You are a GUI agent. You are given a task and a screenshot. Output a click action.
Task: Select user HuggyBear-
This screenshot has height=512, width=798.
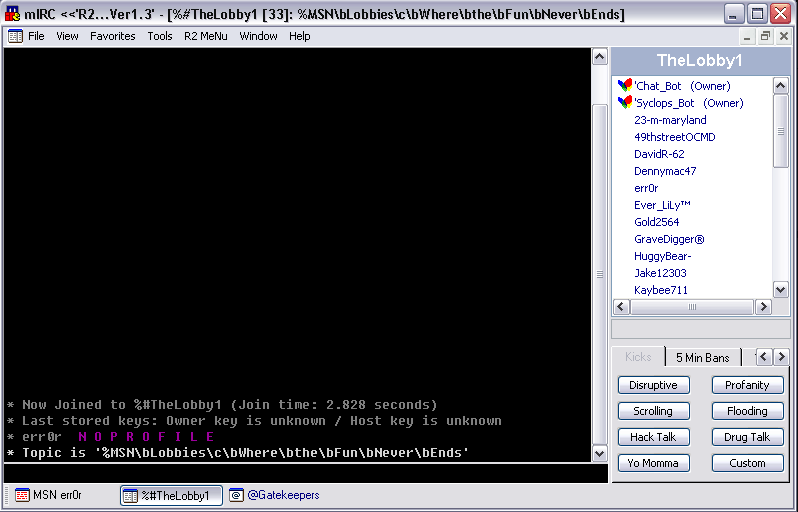tap(663, 256)
